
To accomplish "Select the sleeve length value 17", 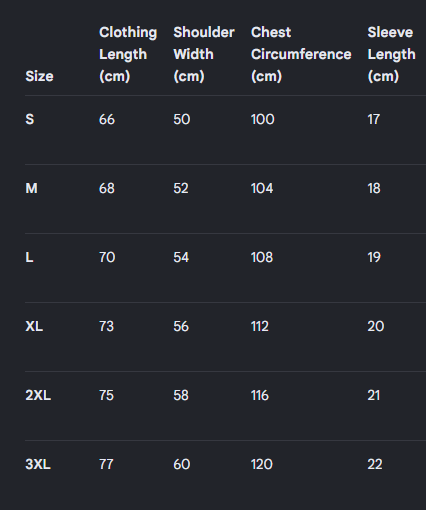I will [374, 119].
